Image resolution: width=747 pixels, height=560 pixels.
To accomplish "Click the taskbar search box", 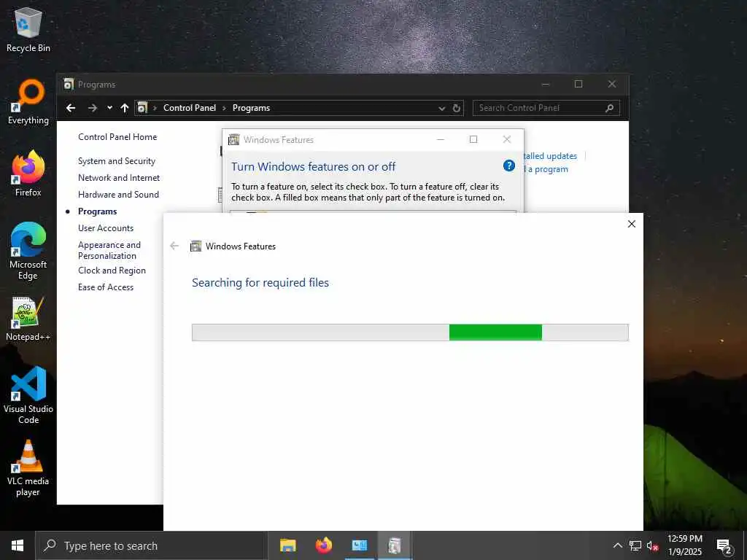I will tap(152, 545).
